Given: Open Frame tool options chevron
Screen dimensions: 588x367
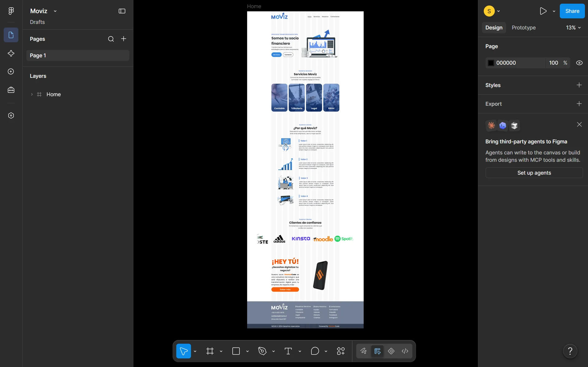Looking at the screenshot, I should click(x=221, y=351).
